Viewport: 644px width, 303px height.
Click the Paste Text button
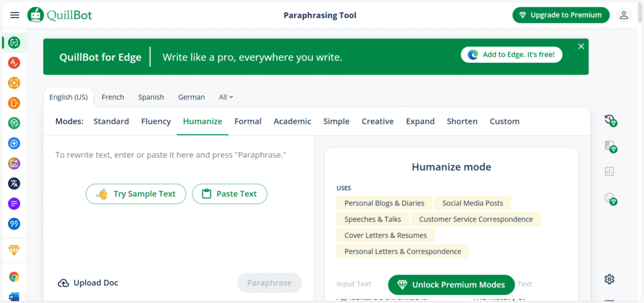(230, 194)
